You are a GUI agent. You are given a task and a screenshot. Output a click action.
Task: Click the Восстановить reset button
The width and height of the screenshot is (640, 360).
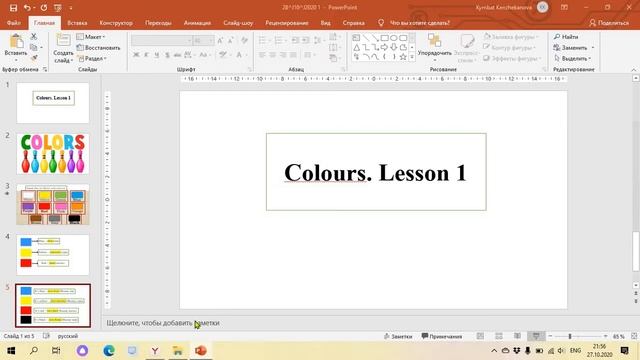coord(98,48)
